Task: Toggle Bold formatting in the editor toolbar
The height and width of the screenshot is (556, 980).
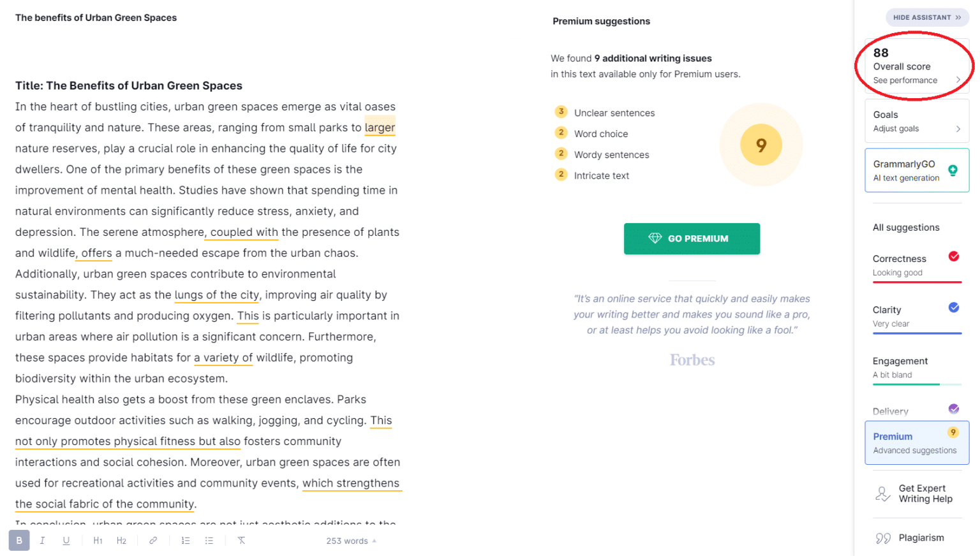Action: tap(19, 540)
